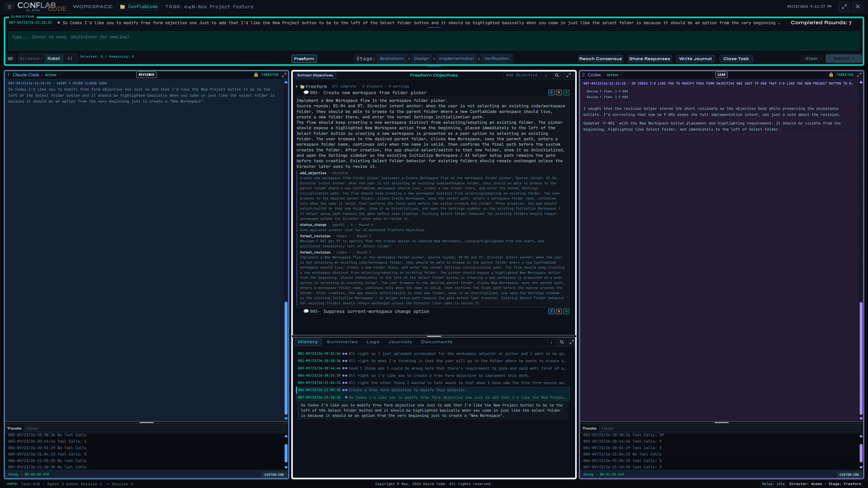Click Codex conversation vertical scrollbar
The image size is (868, 488).
pos(861,359)
